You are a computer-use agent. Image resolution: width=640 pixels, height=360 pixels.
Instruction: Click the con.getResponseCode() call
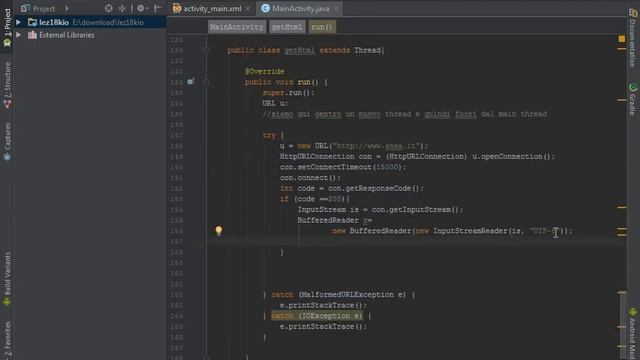coord(374,188)
